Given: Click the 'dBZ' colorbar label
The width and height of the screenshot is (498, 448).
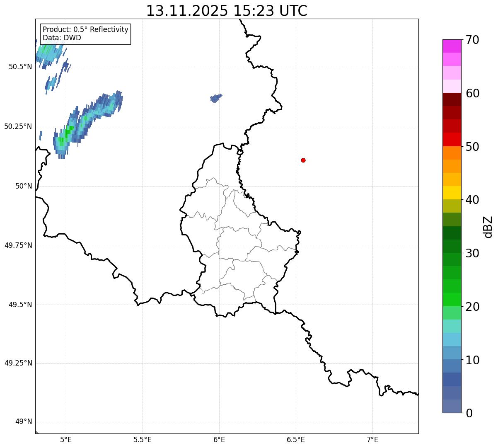Looking at the screenshot, I should tap(488, 227).
